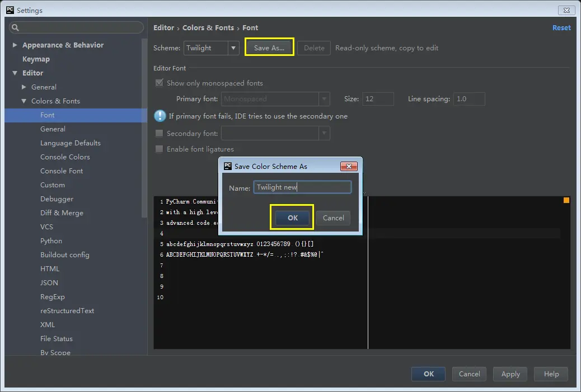
Task: Click the PyCharm icon in Settings title bar
Action: 10,10
